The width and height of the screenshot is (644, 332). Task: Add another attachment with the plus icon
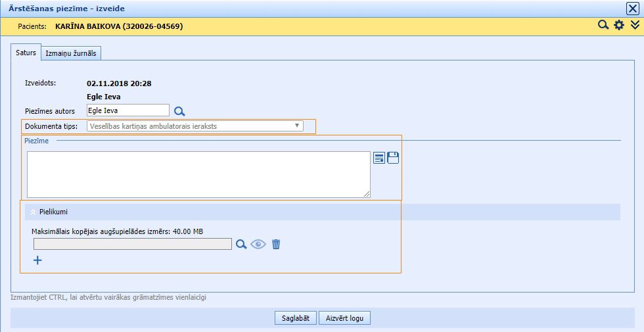point(37,260)
